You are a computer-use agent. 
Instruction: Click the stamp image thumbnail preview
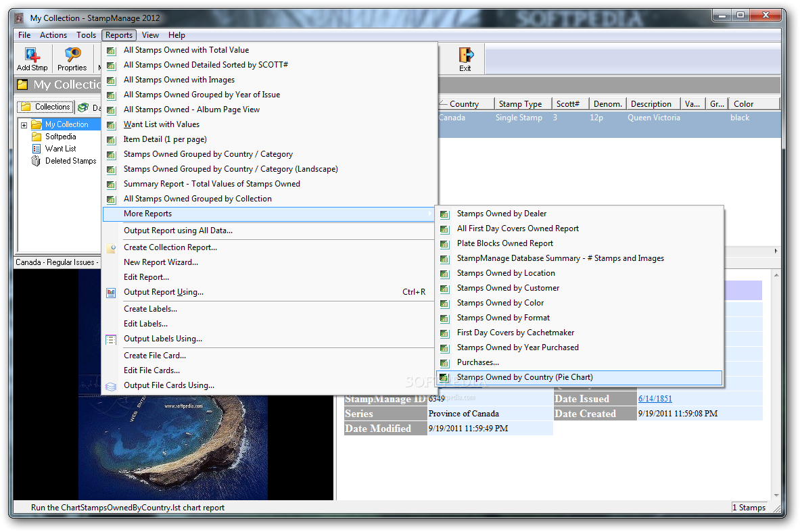pyautogui.click(x=173, y=448)
